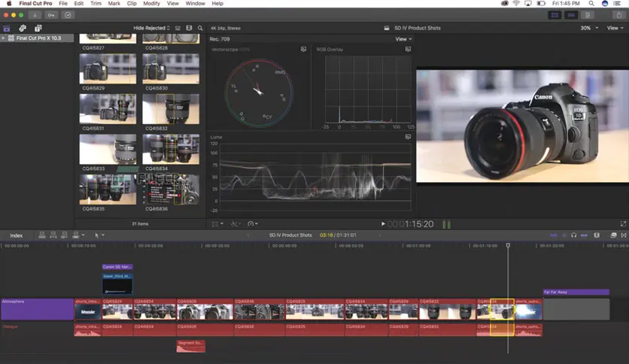Viewport: 629px width, 364px height.
Task: Expand the Final Cut Pro X 10.3 library
Action: tap(4, 38)
